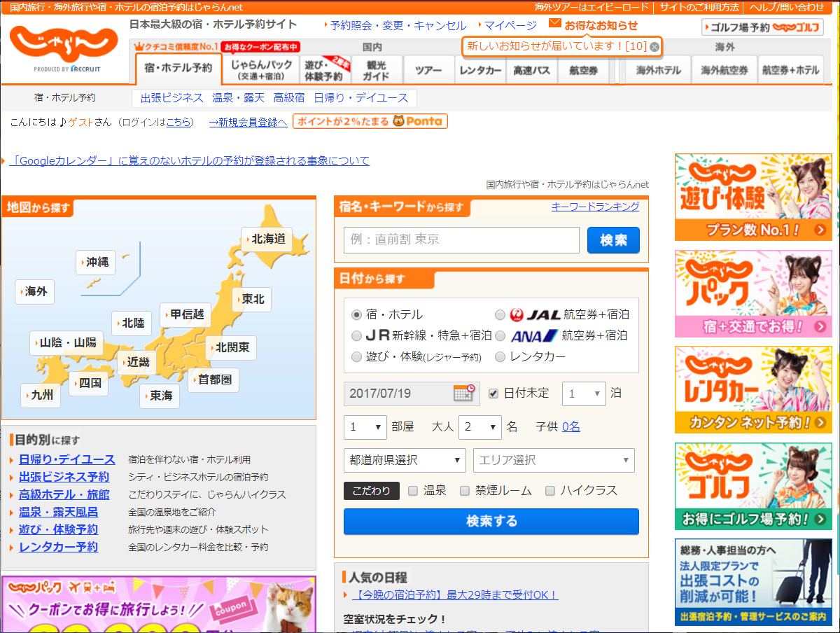Click the blue 検索 keyword search button
Image resolution: width=840 pixels, height=633 pixels.
[613, 240]
